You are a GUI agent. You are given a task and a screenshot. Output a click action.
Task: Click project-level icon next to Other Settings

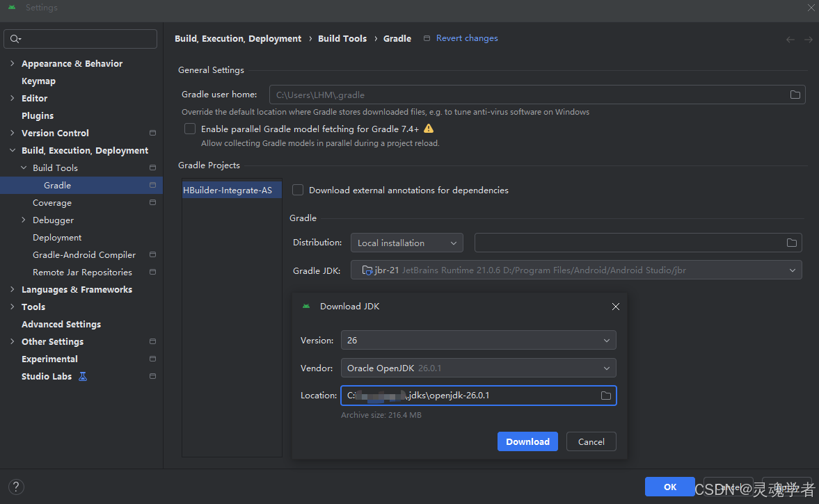pos(152,341)
